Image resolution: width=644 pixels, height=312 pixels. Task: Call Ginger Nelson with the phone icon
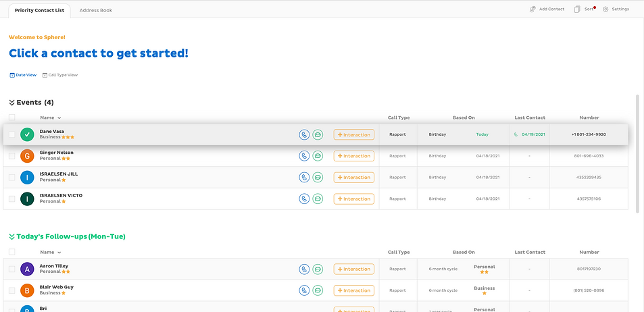(304, 156)
